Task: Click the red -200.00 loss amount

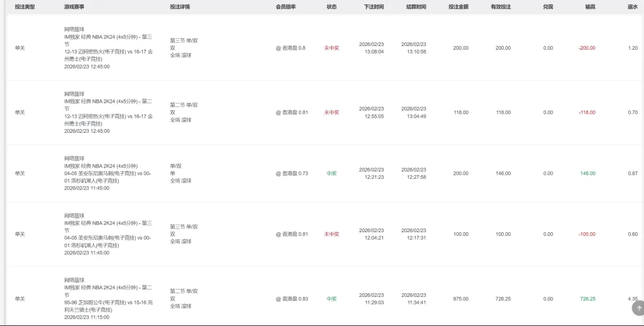Action: coord(587,48)
